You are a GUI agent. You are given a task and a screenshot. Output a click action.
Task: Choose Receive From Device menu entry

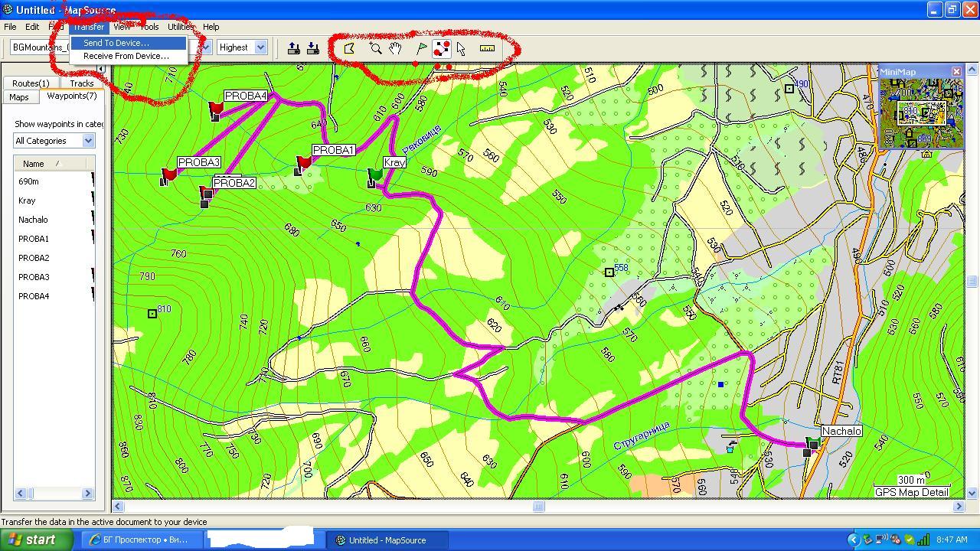tap(127, 56)
